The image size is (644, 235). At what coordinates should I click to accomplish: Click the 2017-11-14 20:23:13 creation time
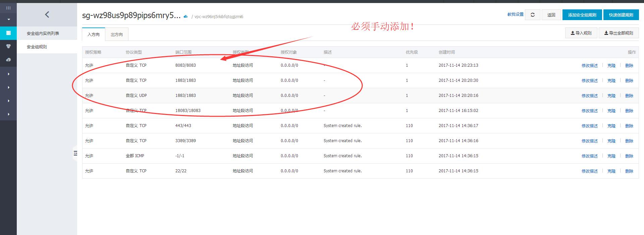click(458, 65)
